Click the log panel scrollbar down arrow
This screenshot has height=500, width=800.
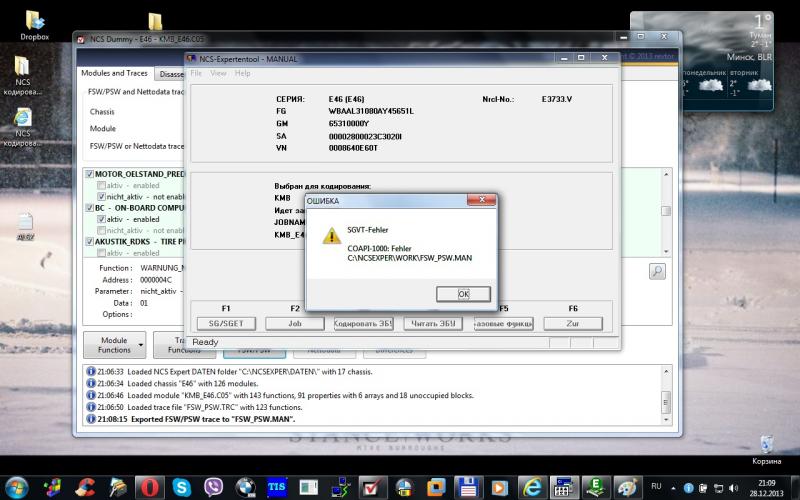coord(666,419)
